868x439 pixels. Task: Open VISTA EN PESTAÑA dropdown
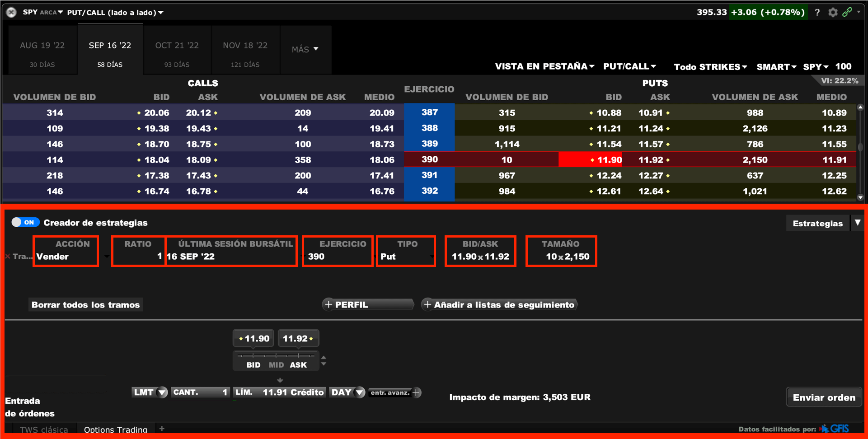544,66
